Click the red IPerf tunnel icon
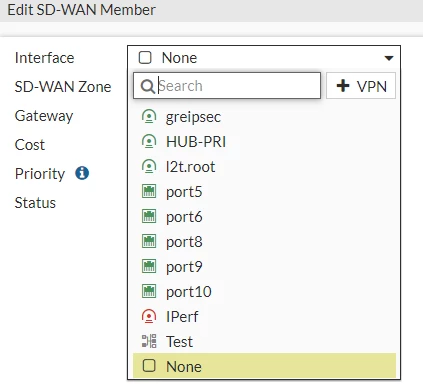Image resolution: width=423 pixels, height=392 pixels. click(149, 317)
